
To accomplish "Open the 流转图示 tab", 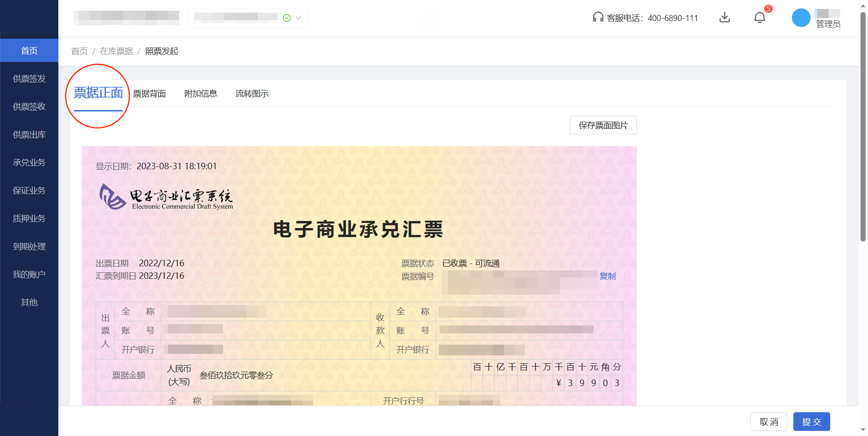I will click(252, 94).
